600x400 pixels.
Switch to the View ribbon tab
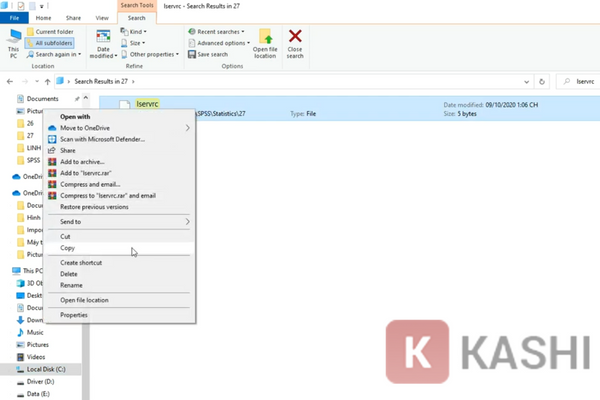tap(103, 18)
